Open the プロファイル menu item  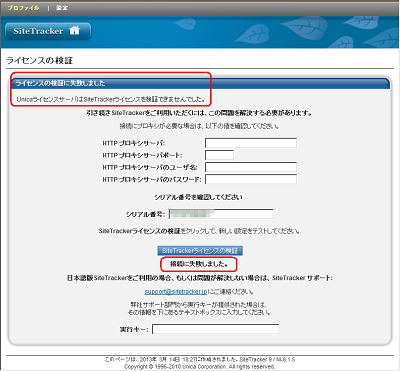(x=23, y=8)
